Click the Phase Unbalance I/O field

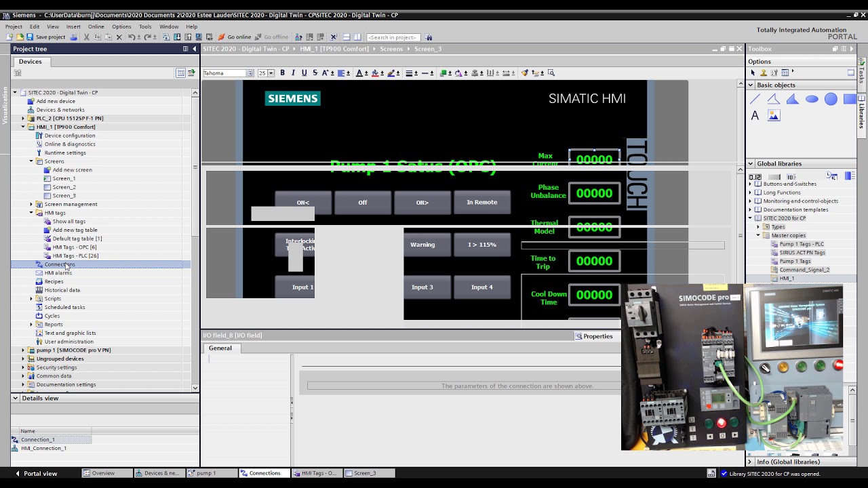pyautogui.click(x=594, y=193)
